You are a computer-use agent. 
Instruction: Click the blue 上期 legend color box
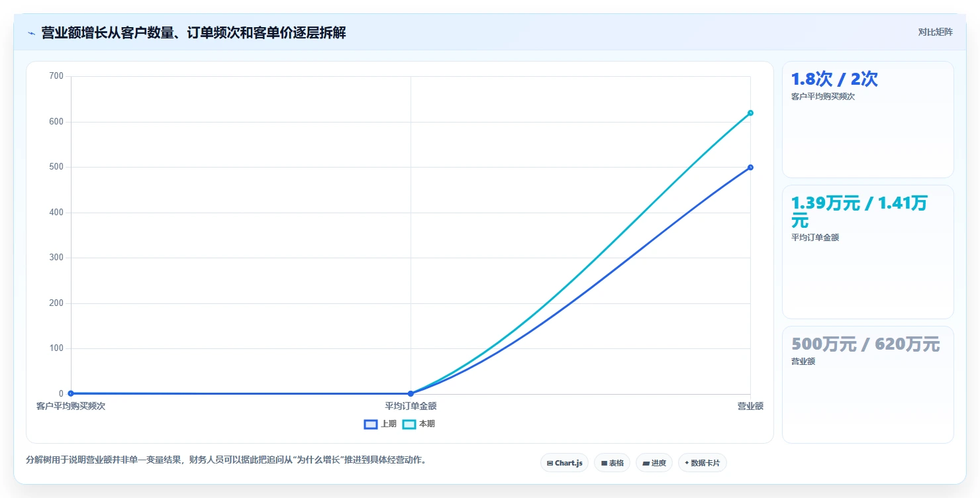[x=371, y=424]
